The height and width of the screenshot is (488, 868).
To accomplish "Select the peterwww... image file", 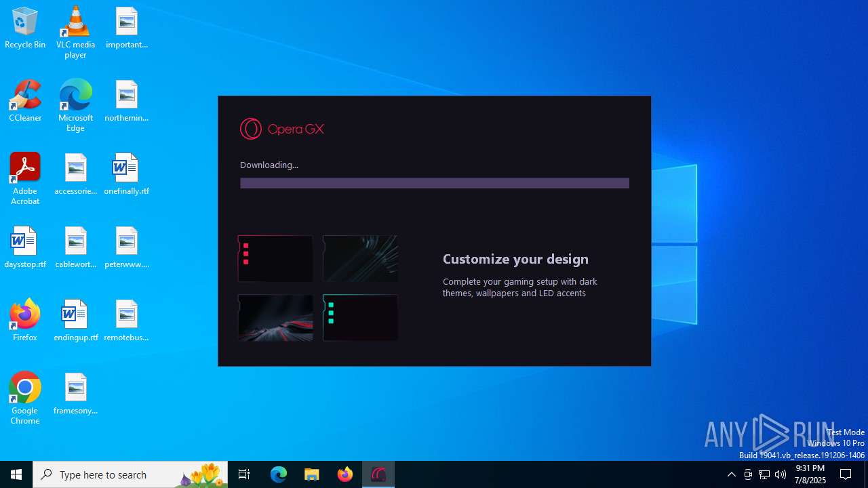I will pos(127,247).
